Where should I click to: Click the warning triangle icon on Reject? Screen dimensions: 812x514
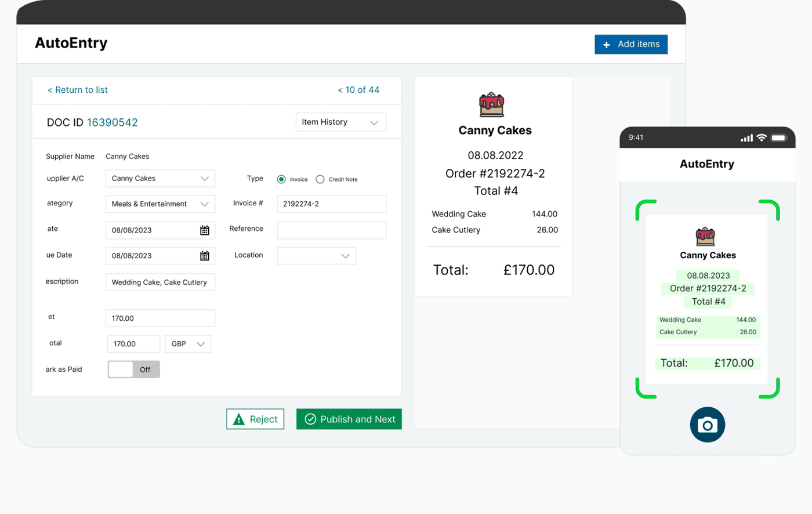(x=238, y=419)
